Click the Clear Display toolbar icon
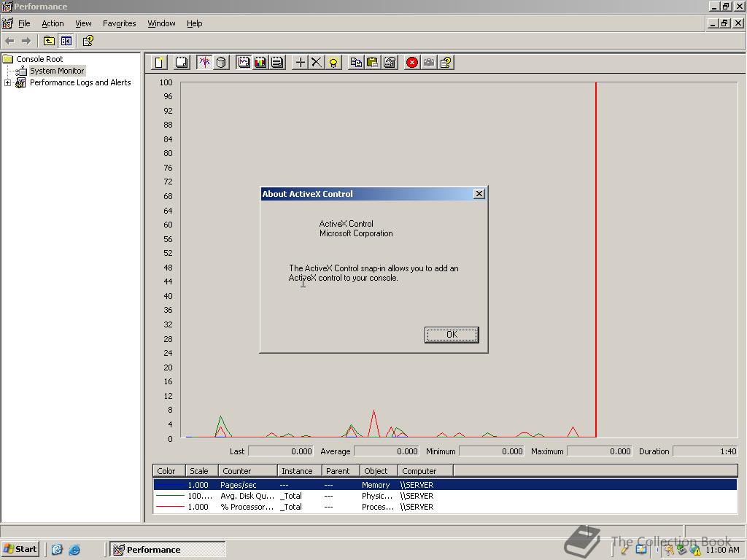Image resolution: width=747 pixels, height=560 pixels. point(182,63)
